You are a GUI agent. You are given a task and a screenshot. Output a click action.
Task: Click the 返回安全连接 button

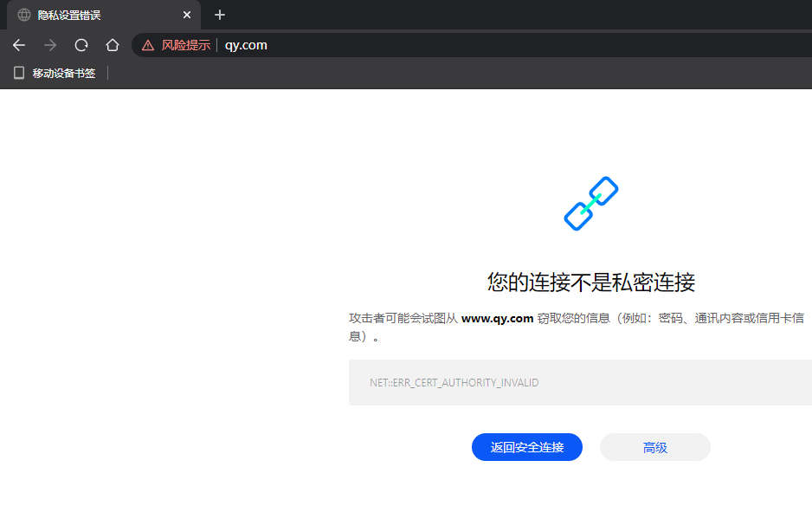tap(527, 447)
